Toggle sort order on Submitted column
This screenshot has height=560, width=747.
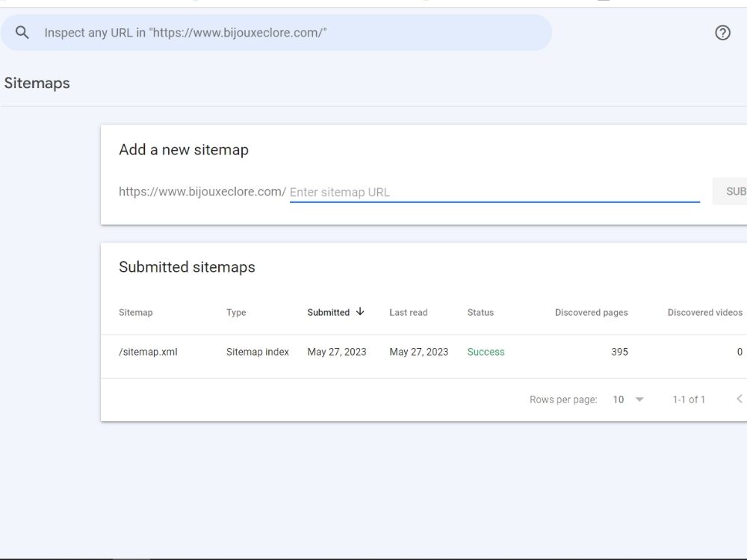pyautogui.click(x=329, y=312)
